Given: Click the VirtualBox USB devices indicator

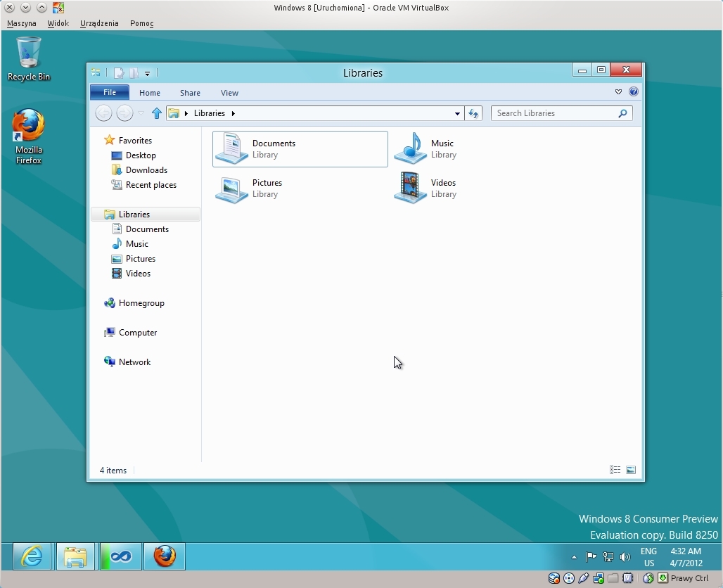Looking at the screenshot, I should pos(583,578).
